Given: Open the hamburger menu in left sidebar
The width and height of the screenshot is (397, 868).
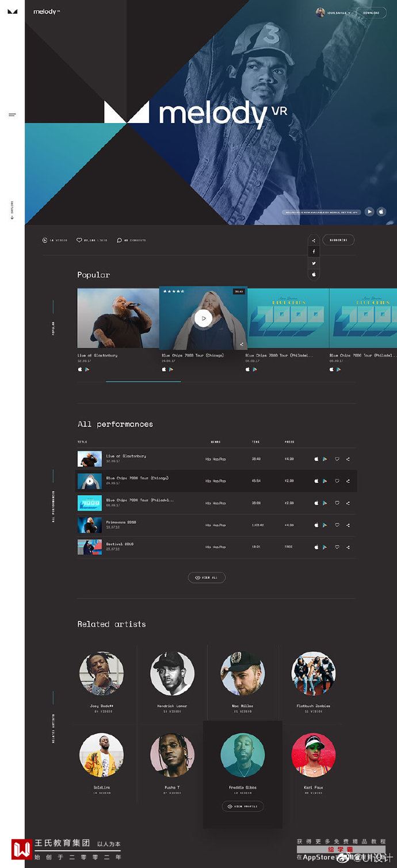Looking at the screenshot, I should click(12, 115).
